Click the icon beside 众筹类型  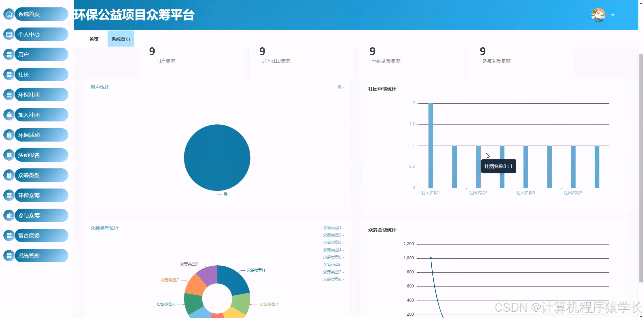[x=9, y=175]
